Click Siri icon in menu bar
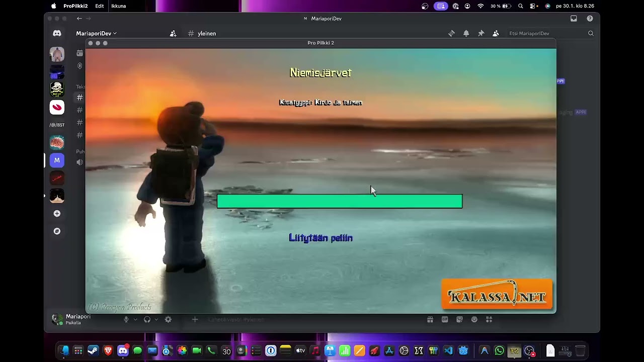Screen dimensions: 644x362 tap(548, 6)
